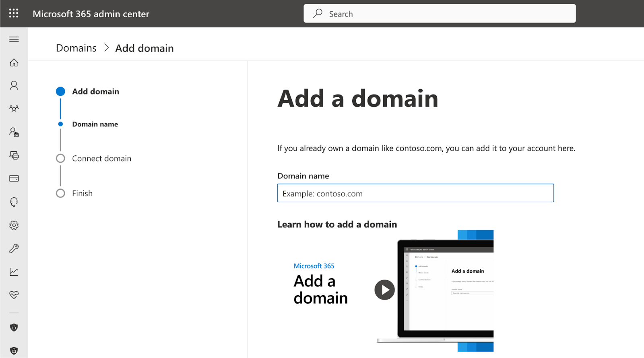Open Reports via the line chart icon
The height and width of the screenshot is (358, 644).
pyautogui.click(x=14, y=272)
